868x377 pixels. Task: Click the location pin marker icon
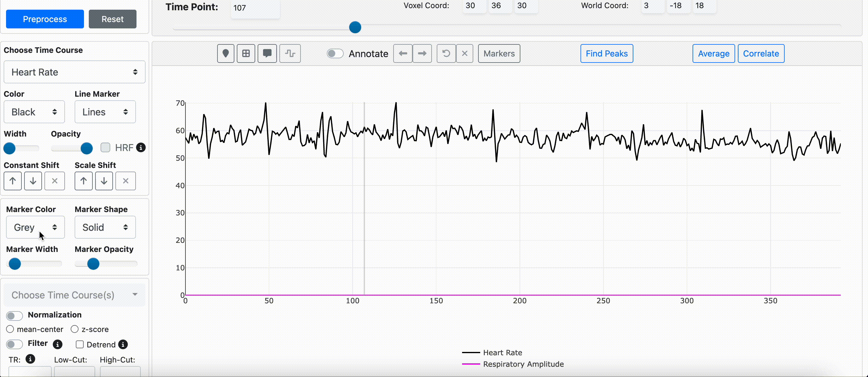(225, 53)
